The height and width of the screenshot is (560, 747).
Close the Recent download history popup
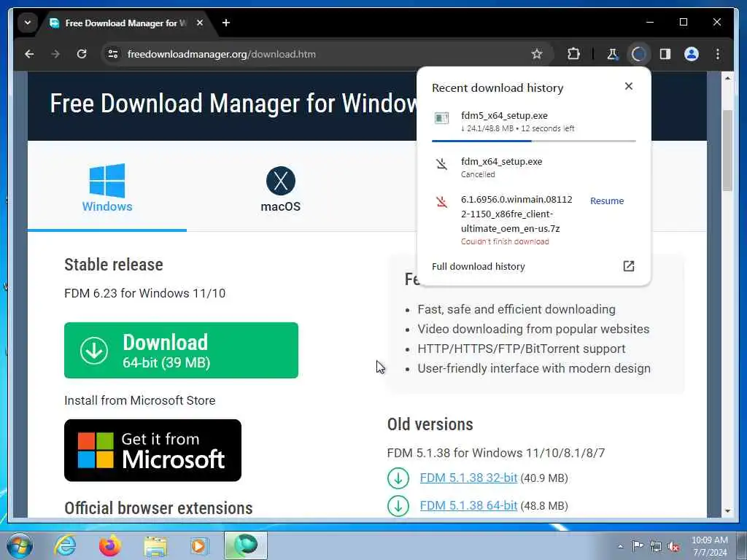[629, 86]
